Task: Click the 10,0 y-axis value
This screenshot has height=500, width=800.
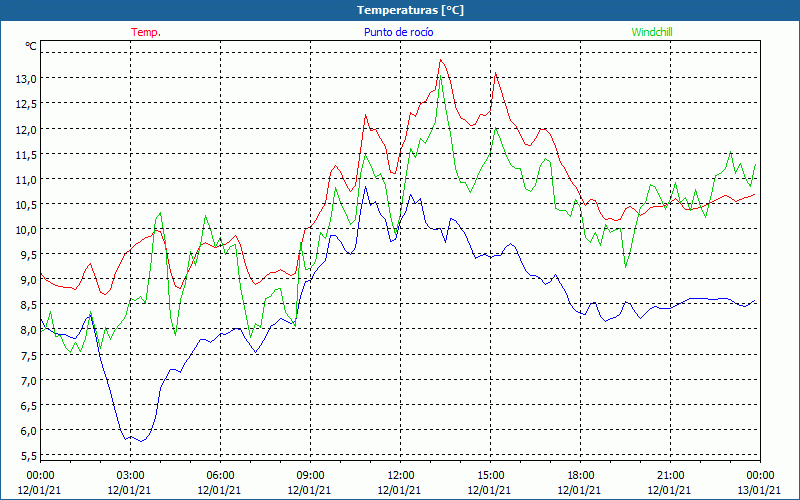Action: pos(28,230)
